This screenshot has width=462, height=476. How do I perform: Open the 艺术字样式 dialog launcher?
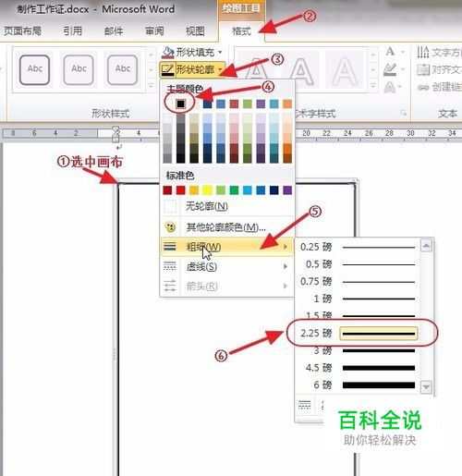click(x=403, y=114)
